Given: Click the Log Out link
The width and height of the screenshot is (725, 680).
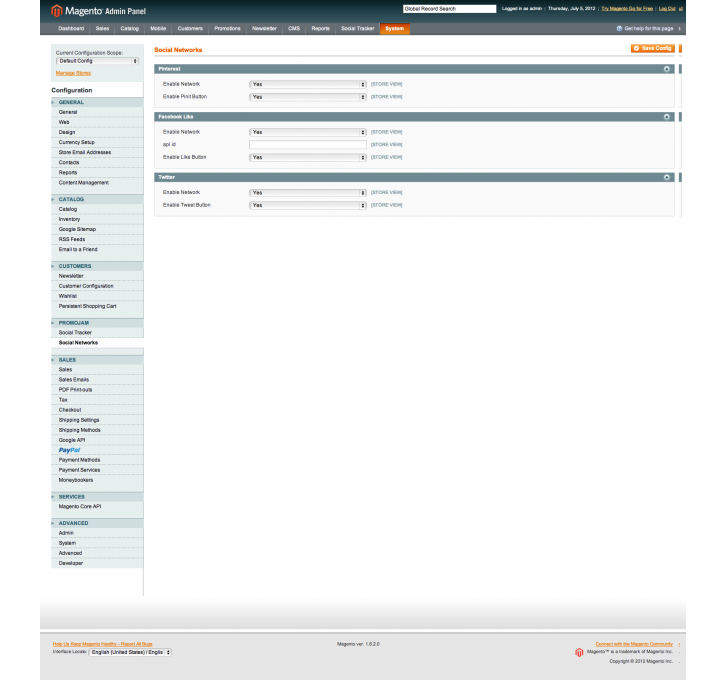Looking at the screenshot, I should (667, 9).
